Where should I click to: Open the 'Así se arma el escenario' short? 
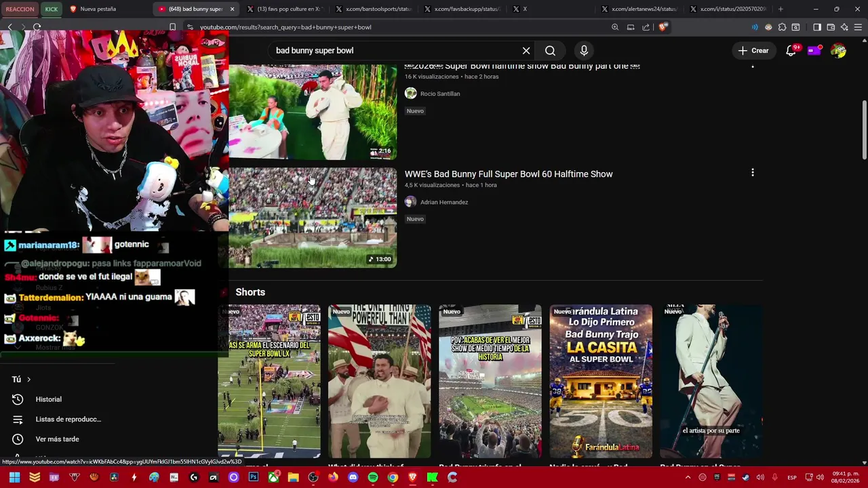coord(269,381)
